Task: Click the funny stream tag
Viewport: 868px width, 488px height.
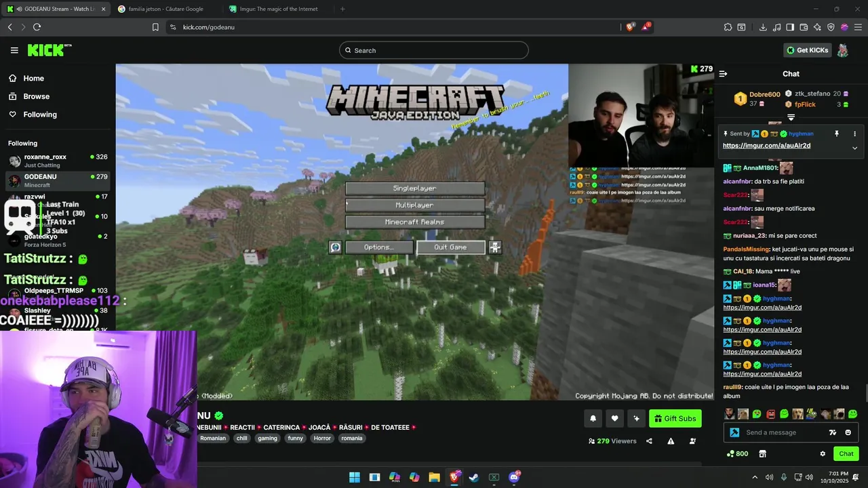Action: tap(295, 439)
